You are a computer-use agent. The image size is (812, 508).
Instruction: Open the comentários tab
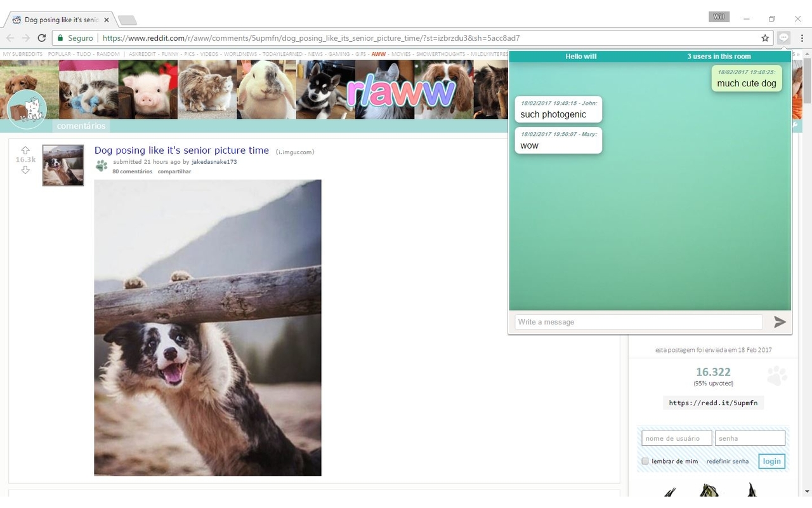click(x=81, y=126)
